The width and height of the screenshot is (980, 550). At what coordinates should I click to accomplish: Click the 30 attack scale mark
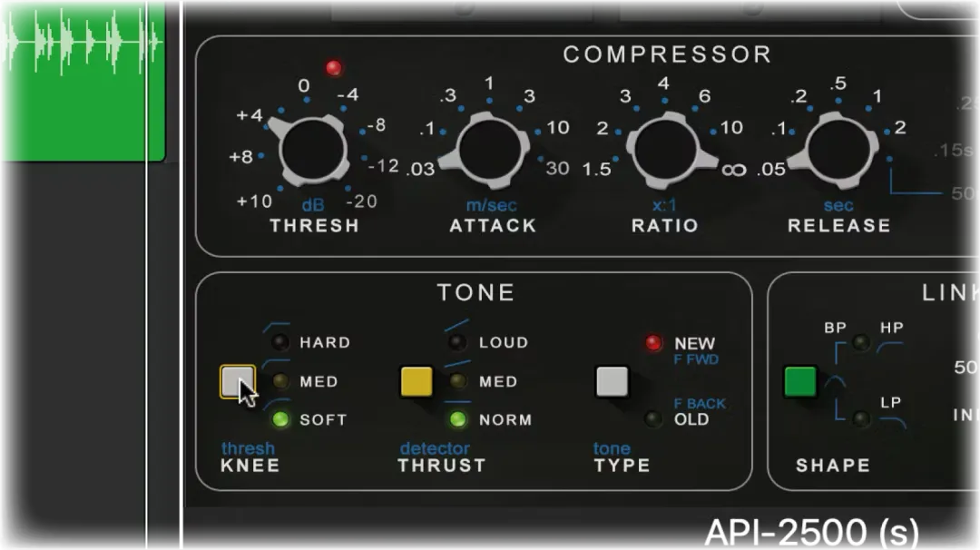557,168
